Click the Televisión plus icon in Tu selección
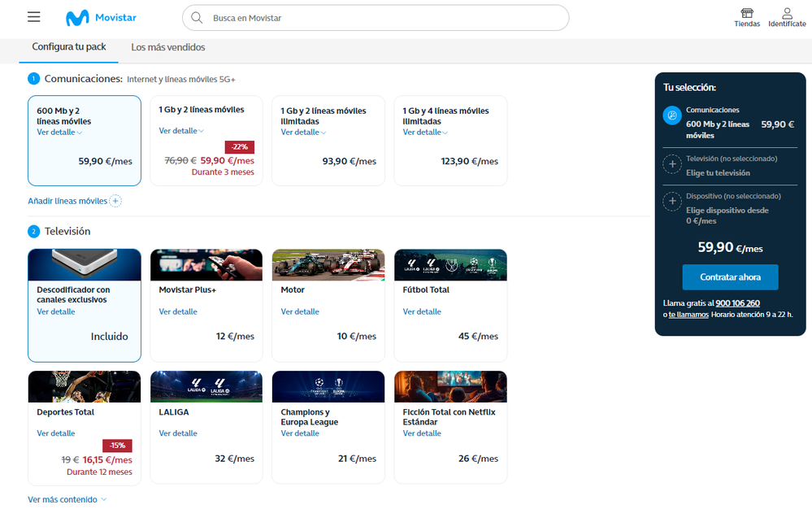Viewport: 812px width, 509px height. pyautogui.click(x=672, y=164)
